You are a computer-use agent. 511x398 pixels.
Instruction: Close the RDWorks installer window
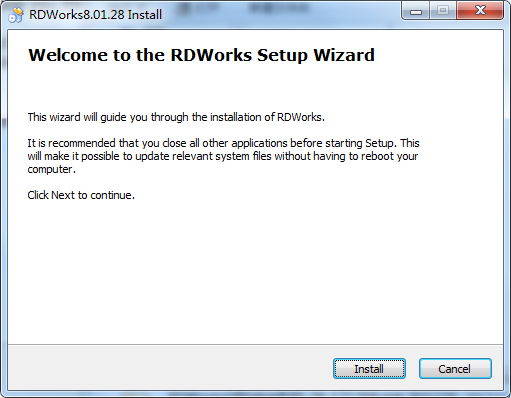(x=480, y=11)
